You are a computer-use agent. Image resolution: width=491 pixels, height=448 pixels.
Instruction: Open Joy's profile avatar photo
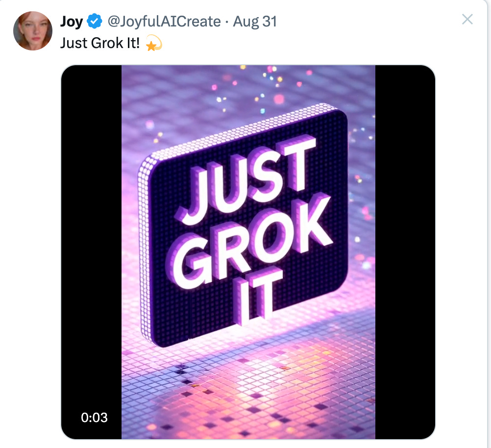click(32, 31)
